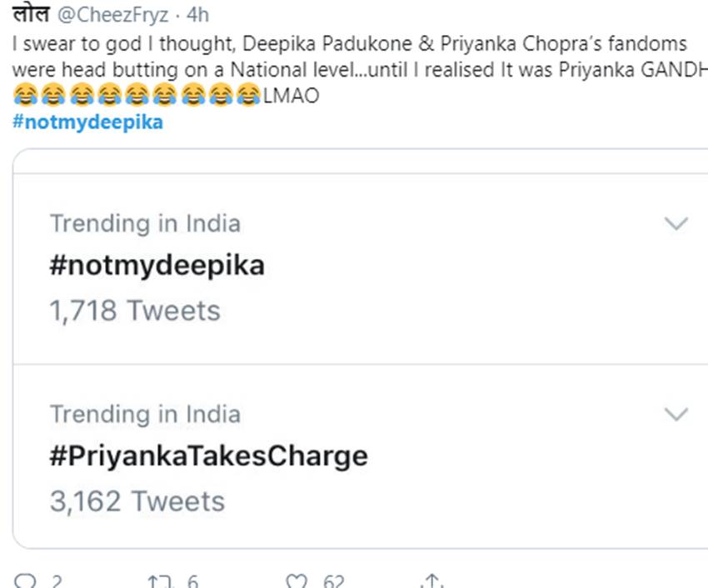The width and height of the screenshot is (708, 588).
Task: Like the tweet with the heart icon
Action: [296, 582]
